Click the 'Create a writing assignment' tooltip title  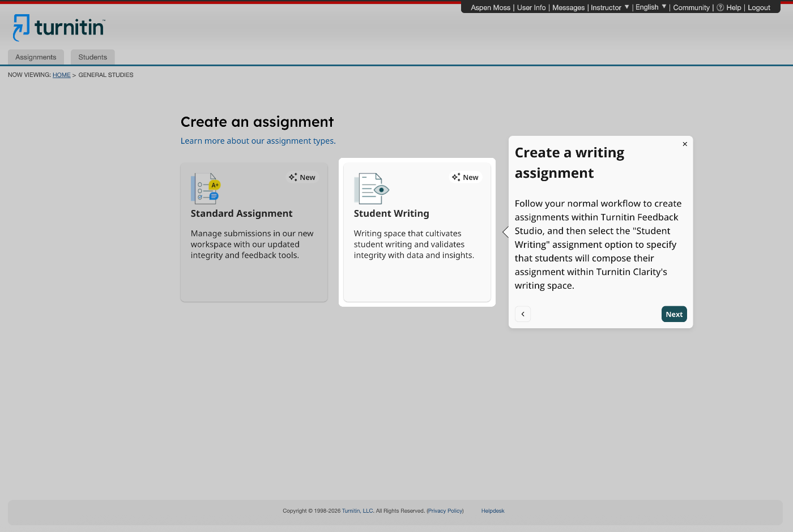(x=570, y=163)
